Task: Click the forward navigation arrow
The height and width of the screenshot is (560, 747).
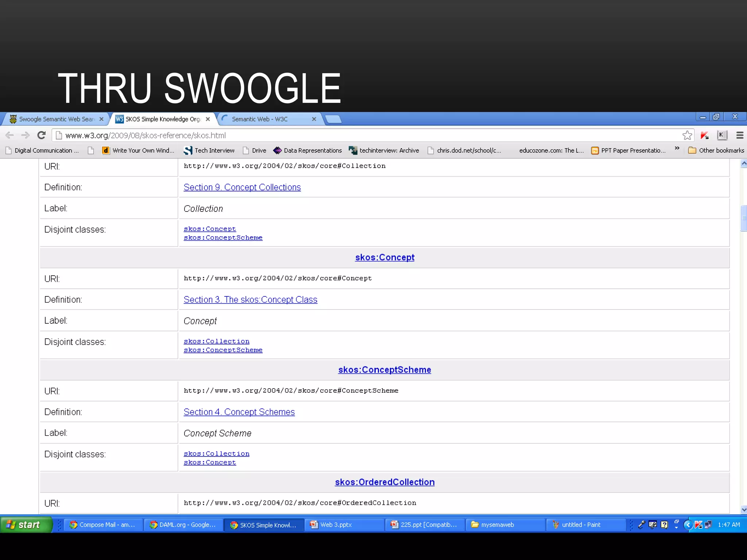Action: coord(25,135)
